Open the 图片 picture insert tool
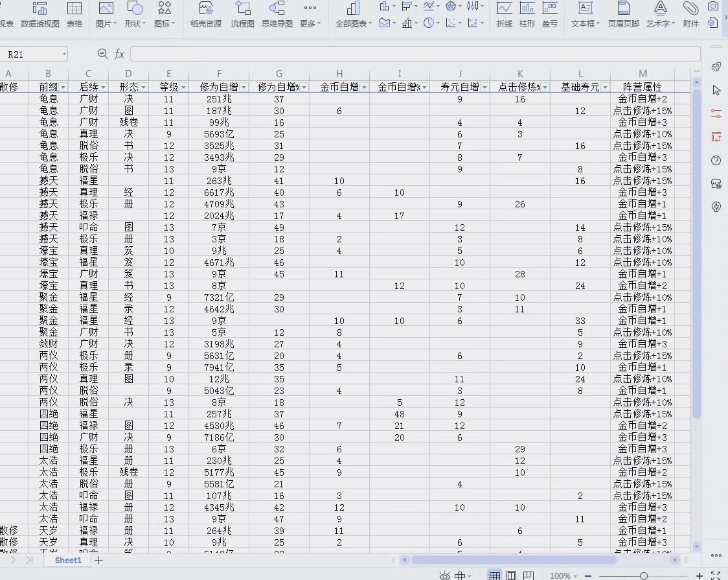 [106, 15]
